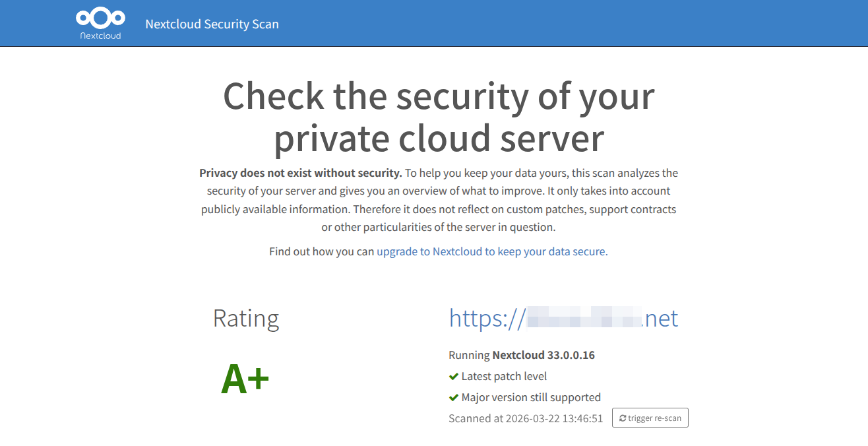Image resolution: width=868 pixels, height=446 pixels.
Task: Select the Nextcloud 33.0.0.16 version text
Action: (x=543, y=356)
